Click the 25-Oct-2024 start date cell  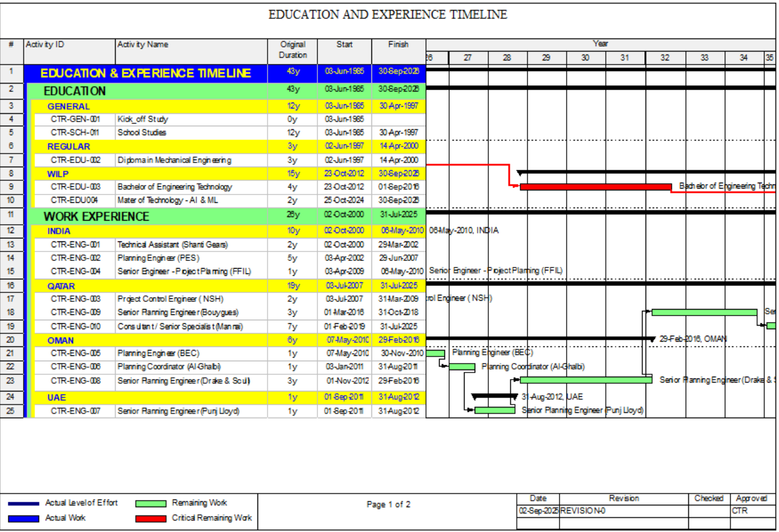345,200
